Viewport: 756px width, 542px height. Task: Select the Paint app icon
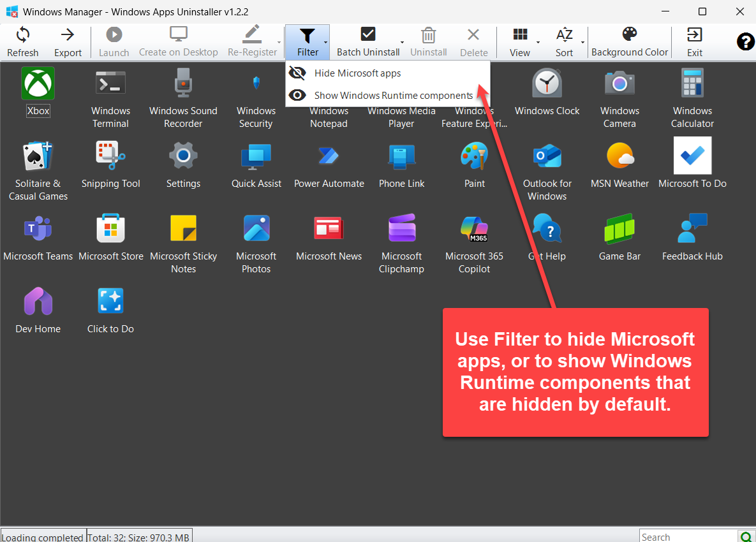click(475, 156)
